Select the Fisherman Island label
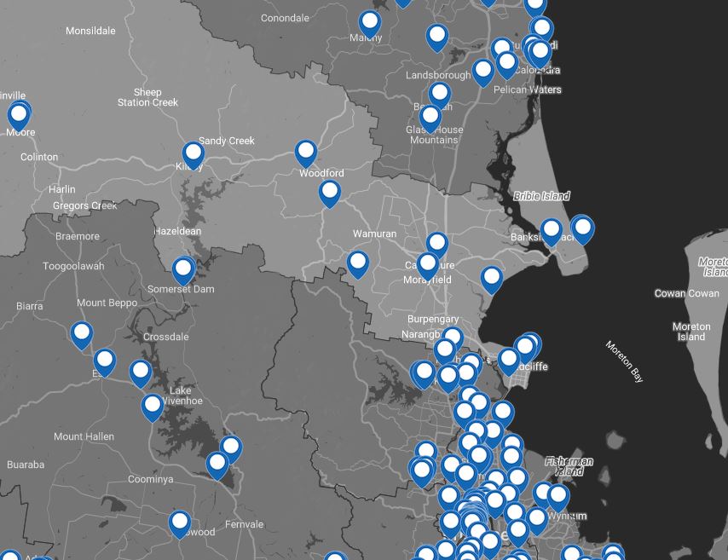 coord(569,466)
